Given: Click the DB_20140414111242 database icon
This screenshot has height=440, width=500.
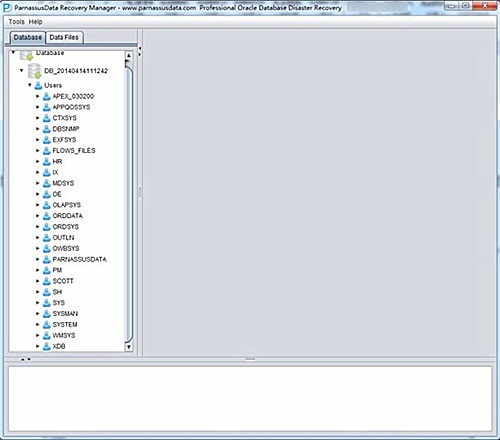Looking at the screenshot, I should point(34,71).
